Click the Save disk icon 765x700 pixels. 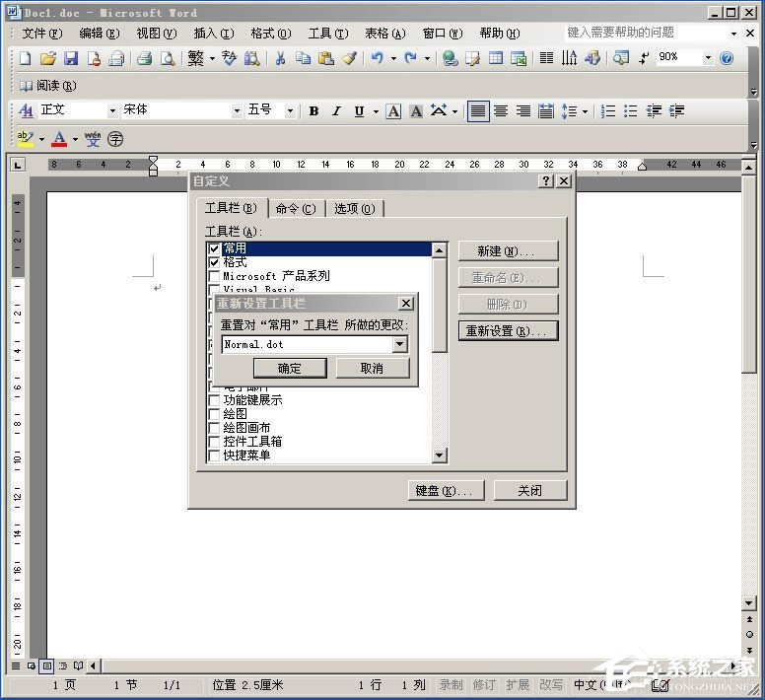coord(70,59)
